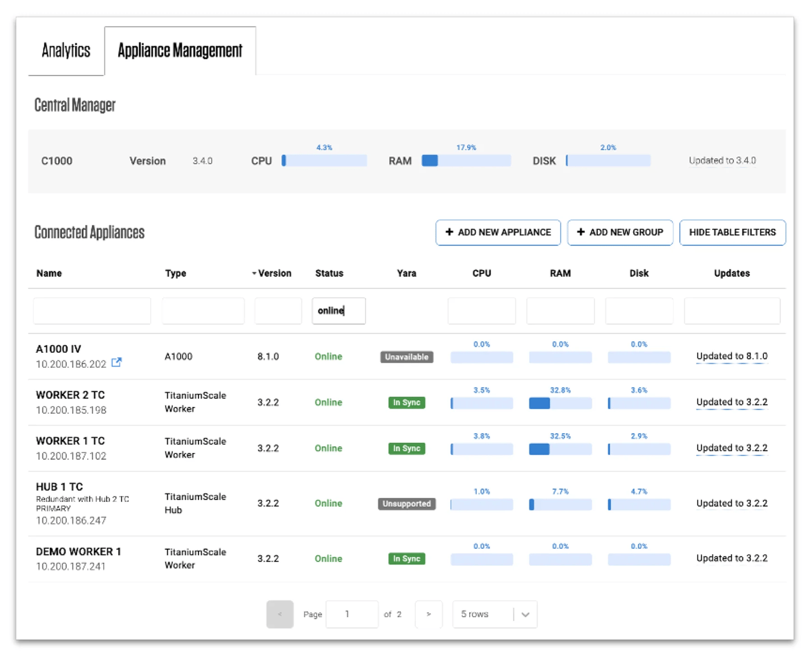812x662 pixels.
Task: Sort table by Disk column header
Action: 639,273
